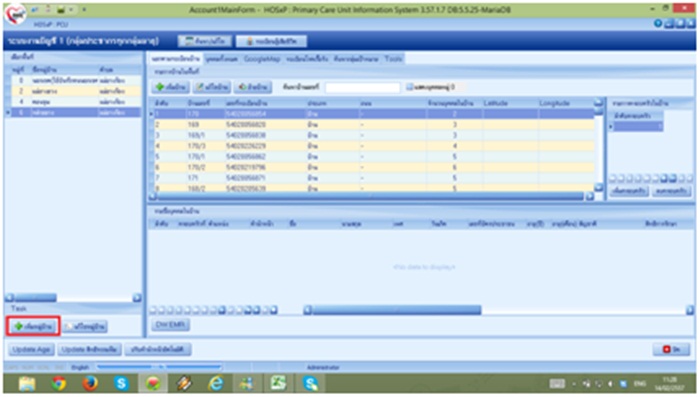
Task: Open Internet Explorer from the taskbar
Action: pos(216,384)
